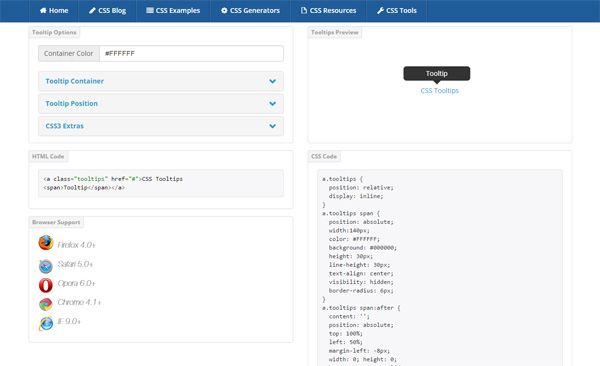Click inside the HTML Code box
This screenshot has height=366, width=600.
pos(161,183)
